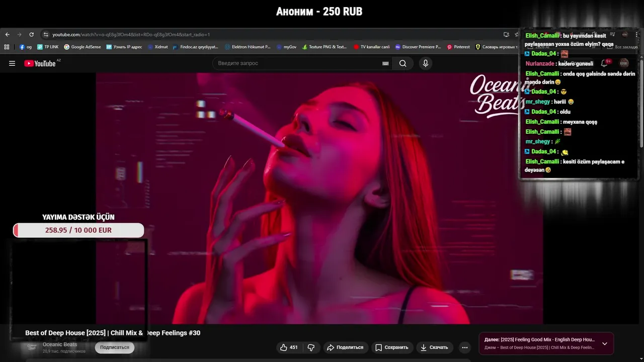
Task: Go back with the browser back arrow
Action: 7,35
